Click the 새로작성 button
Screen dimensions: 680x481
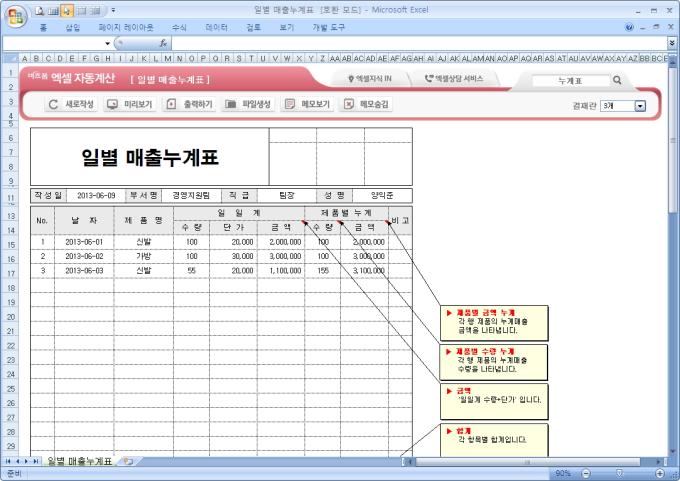71,104
